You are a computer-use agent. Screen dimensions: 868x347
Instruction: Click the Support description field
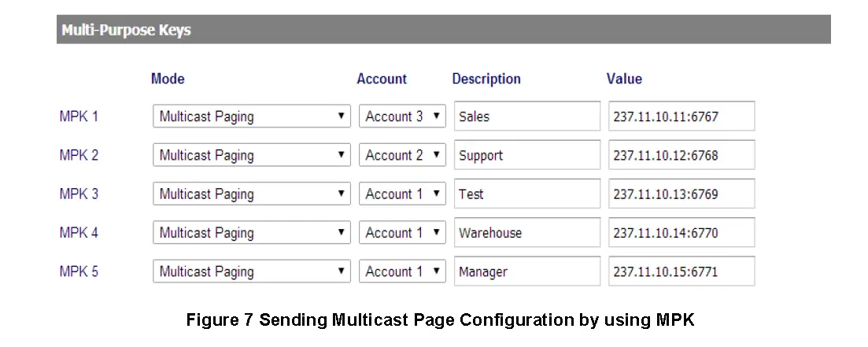tap(526, 155)
